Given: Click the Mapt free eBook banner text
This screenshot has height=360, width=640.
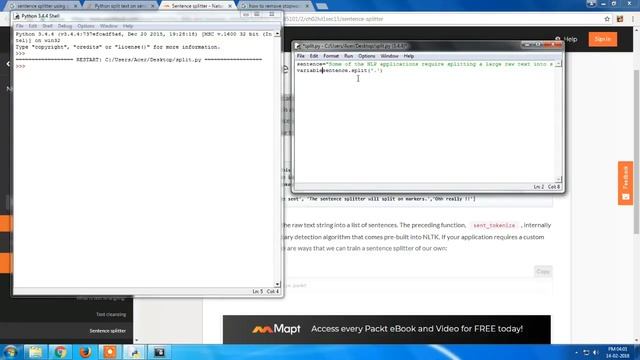Looking at the screenshot, I should click(x=417, y=329).
